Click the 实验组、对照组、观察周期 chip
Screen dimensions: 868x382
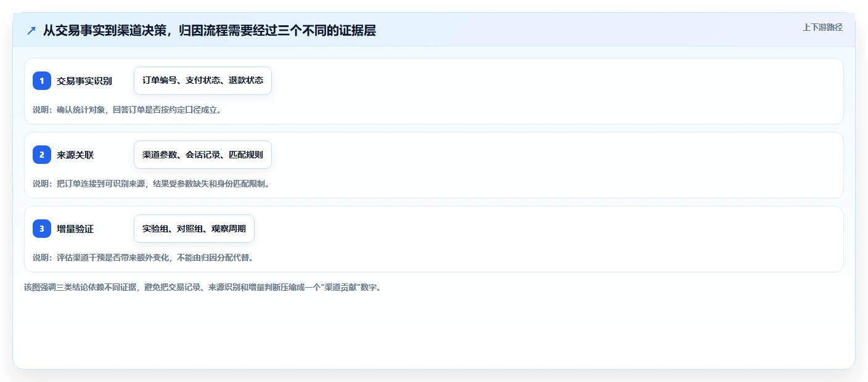coord(194,229)
